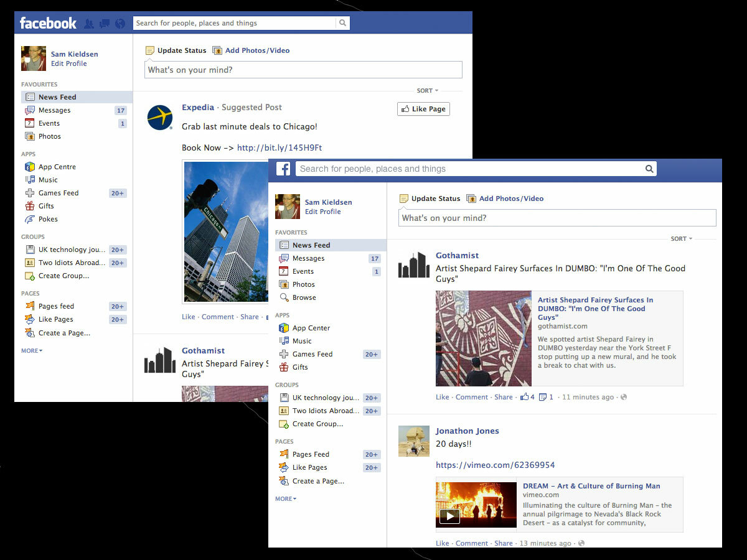Click Share on front window Gothamist post

click(x=504, y=397)
